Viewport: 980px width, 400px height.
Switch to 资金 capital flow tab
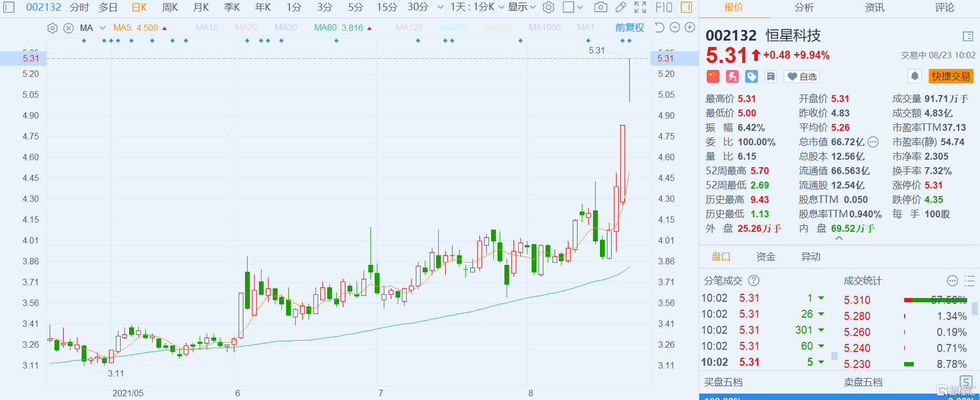tap(766, 257)
